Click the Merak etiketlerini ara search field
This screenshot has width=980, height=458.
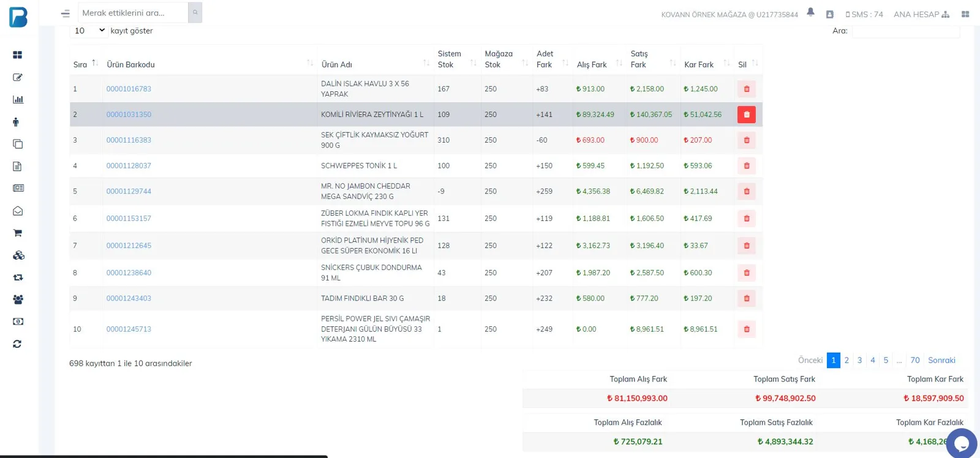(133, 13)
